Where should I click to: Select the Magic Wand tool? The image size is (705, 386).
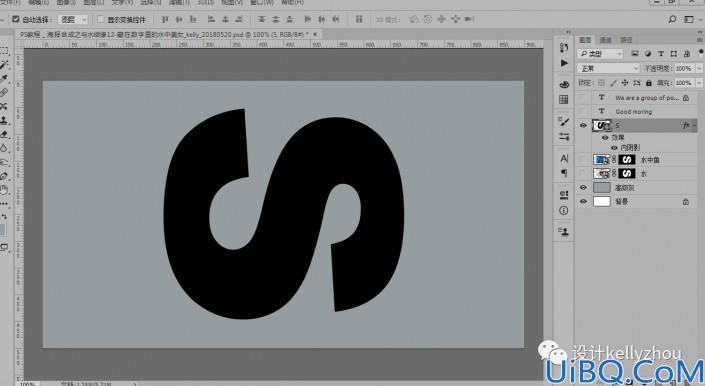coord(4,65)
